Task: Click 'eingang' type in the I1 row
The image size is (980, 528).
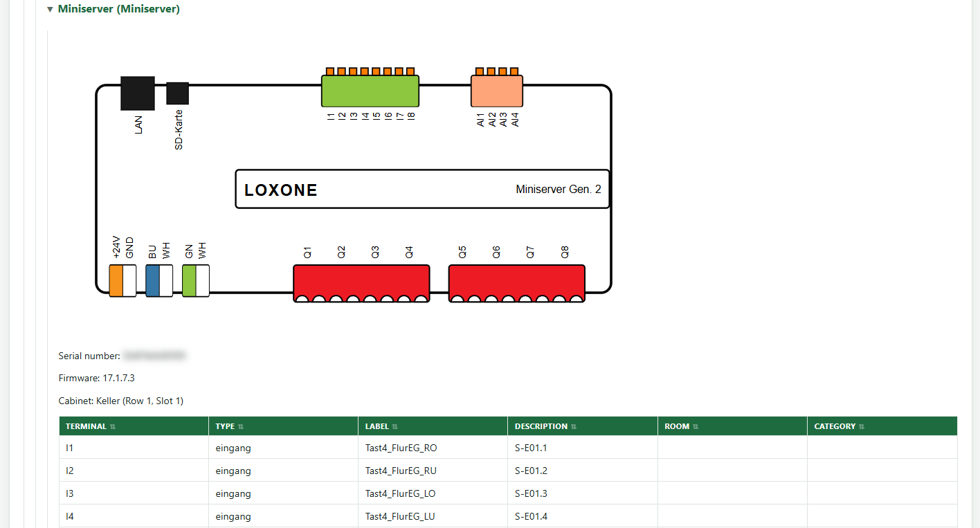Action: tap(233, 448)
